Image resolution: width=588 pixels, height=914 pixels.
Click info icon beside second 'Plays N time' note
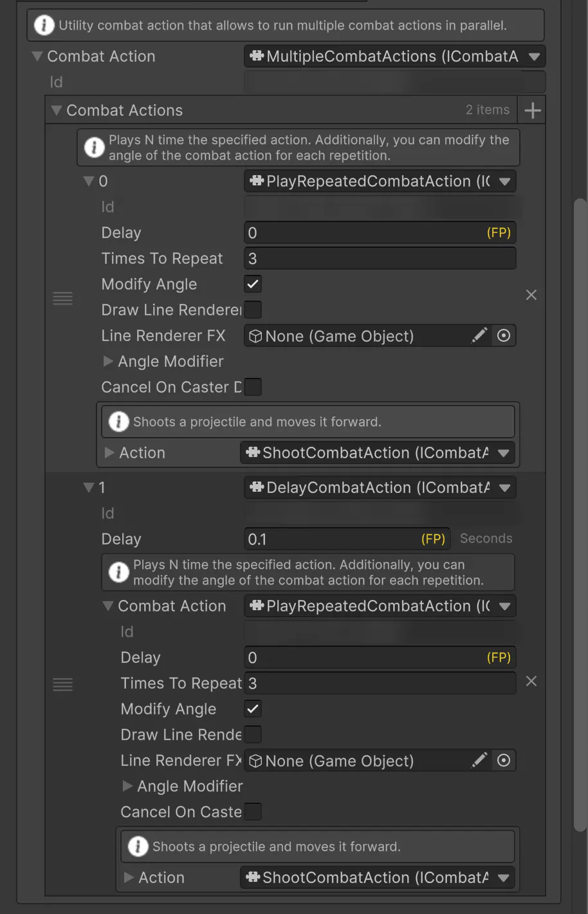point(118,572)
